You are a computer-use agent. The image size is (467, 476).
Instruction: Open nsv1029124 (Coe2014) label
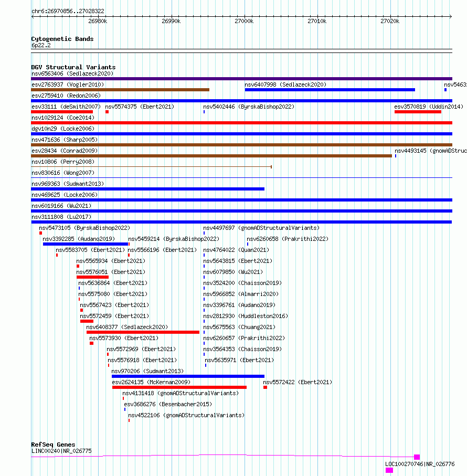point(63,118)
